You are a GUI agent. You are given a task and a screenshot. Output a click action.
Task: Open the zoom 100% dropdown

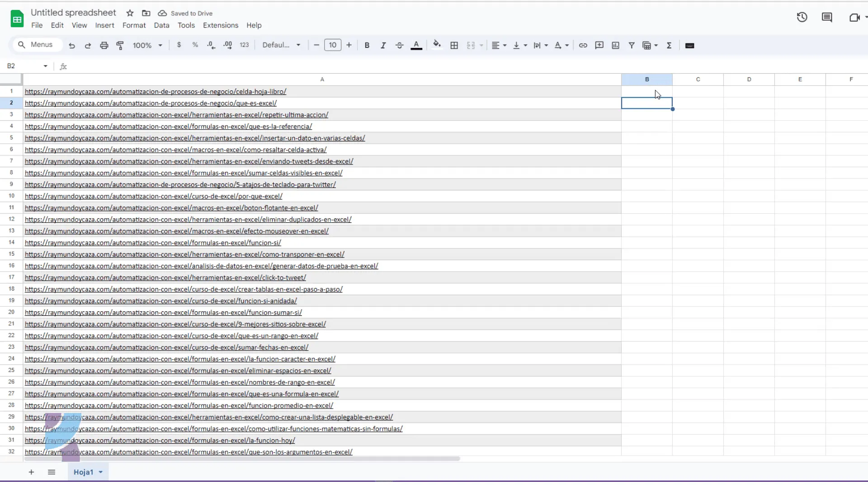click(147, 46)
